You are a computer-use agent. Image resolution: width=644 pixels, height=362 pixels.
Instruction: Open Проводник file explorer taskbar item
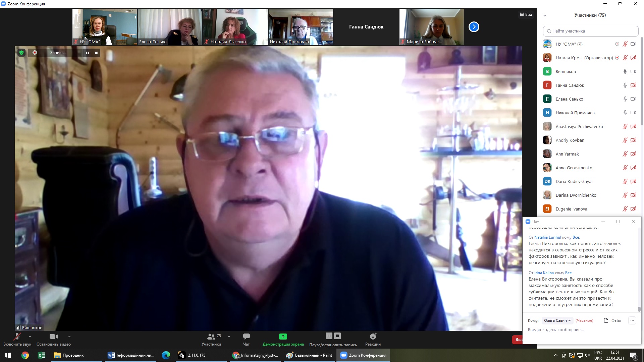point(77,355)
